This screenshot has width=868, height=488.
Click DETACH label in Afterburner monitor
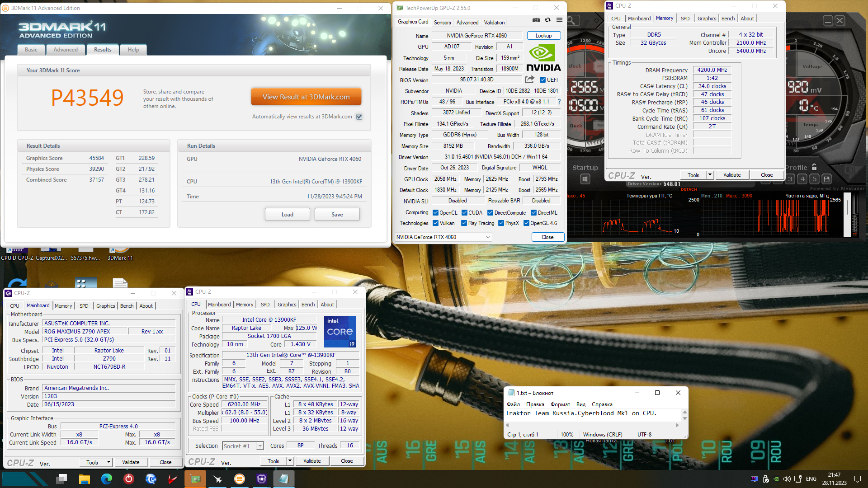pyautogui.click(x=689, y=189)
